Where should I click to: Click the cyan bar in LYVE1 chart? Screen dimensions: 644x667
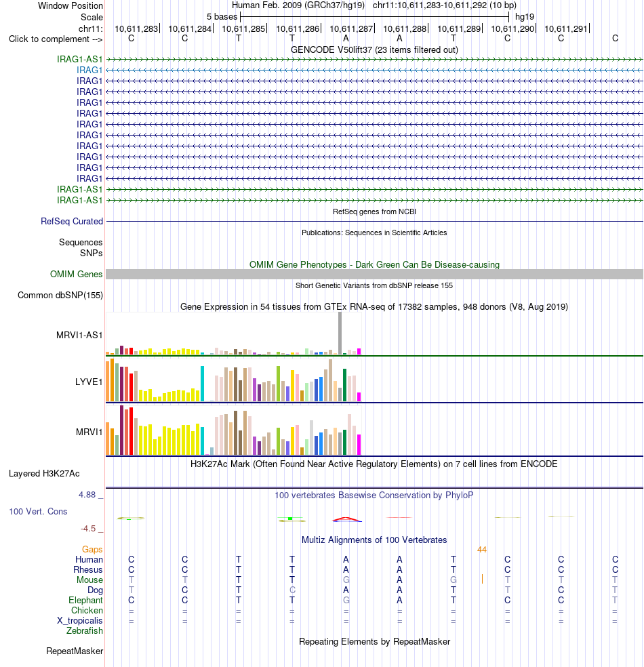coord(203,384)
